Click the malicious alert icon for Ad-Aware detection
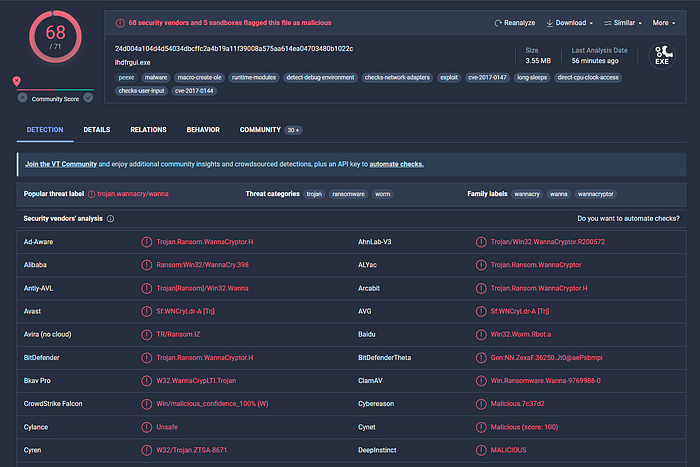 146,242
